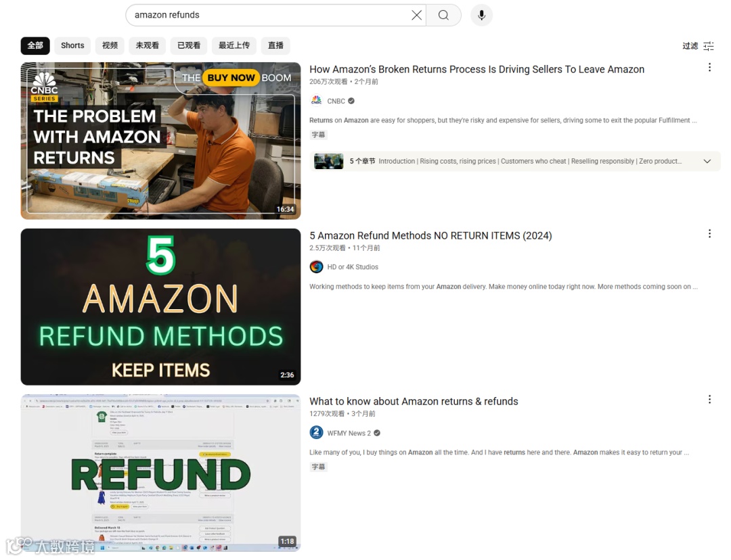Select the 最近上传 filter chip
The width and height of the screenshot is (731, 560).
coord(234,46)
